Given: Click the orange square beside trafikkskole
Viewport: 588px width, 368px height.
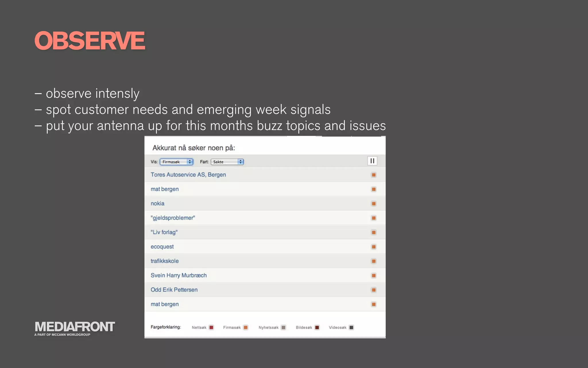Looking at the screenshot, I should pos(374,261).
